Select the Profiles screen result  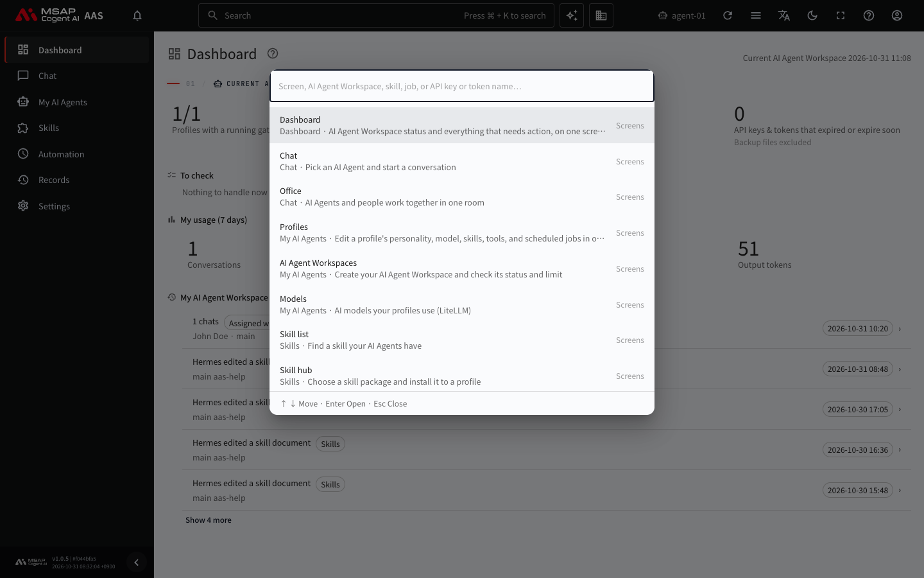click(462, 232)
